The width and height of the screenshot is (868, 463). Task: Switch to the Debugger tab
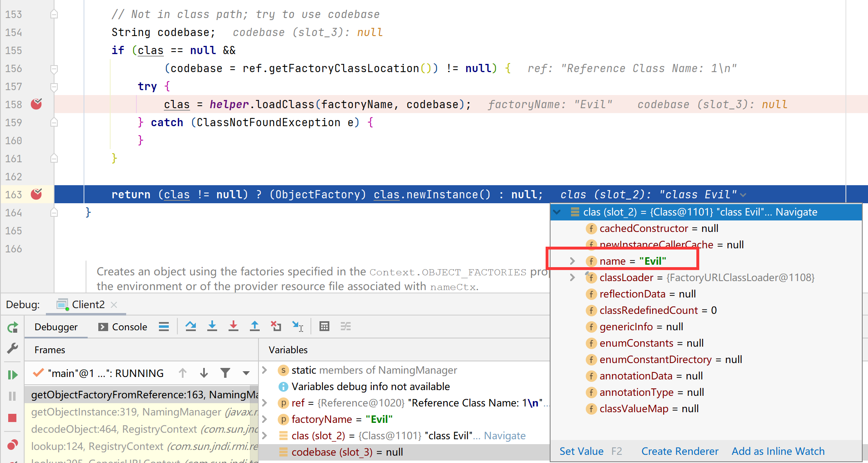56,327
